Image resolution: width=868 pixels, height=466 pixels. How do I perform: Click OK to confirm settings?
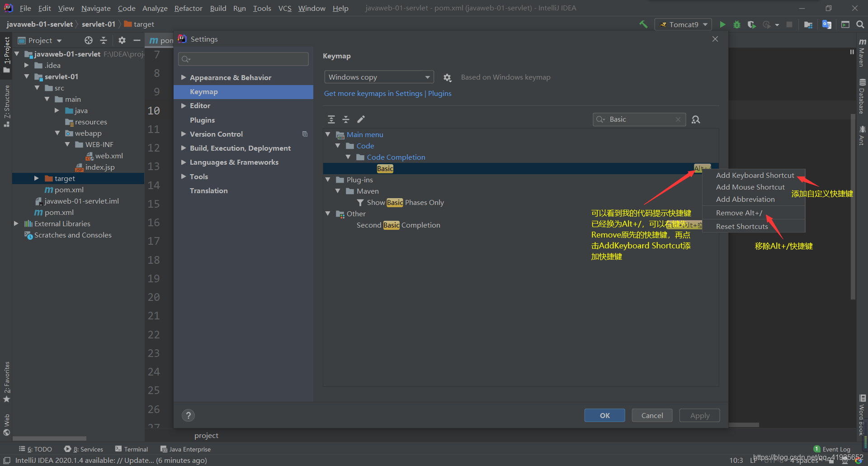604,415
